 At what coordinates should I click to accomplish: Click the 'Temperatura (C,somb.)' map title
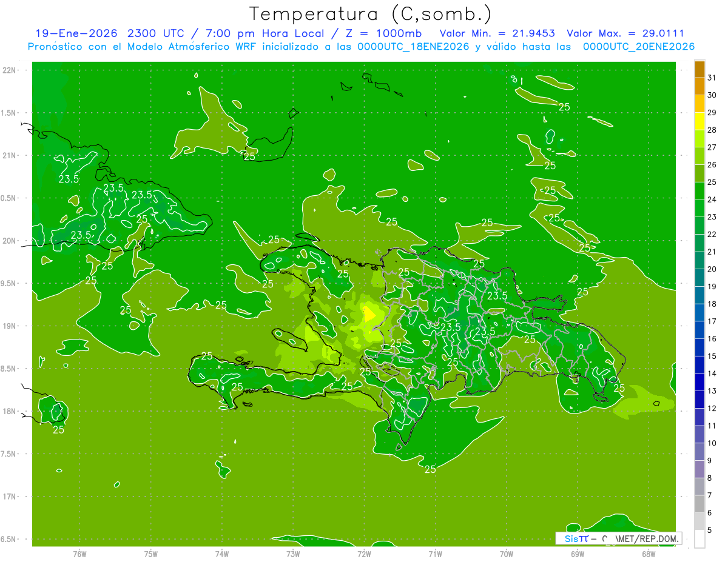pos(371,14)
